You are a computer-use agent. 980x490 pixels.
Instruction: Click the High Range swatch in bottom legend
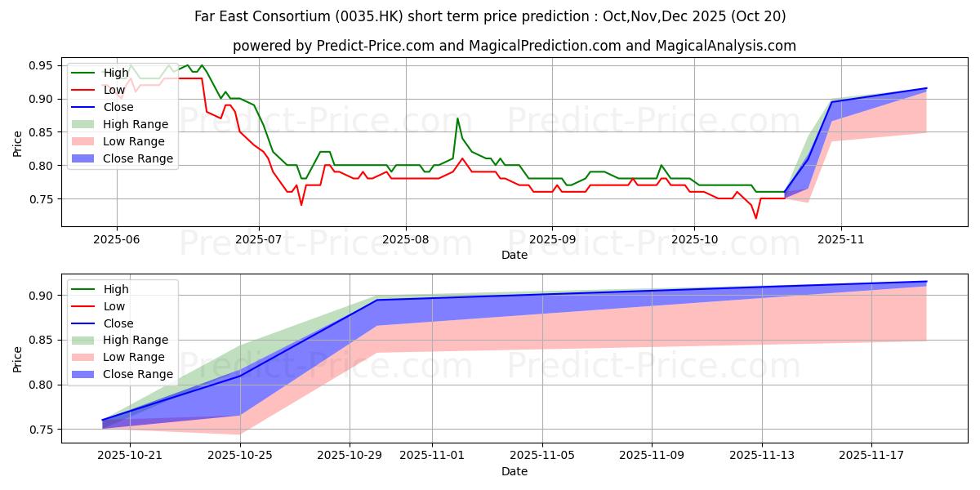[x=85, y=340]
